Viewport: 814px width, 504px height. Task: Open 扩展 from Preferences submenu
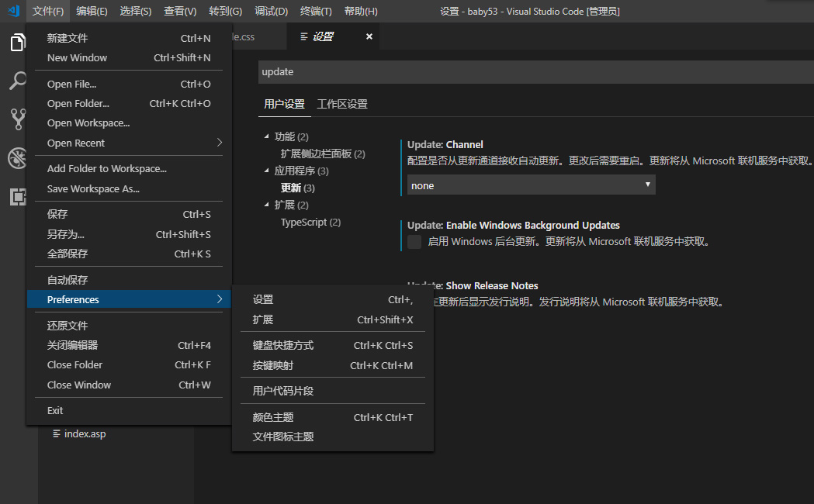click(x=332, y=319)
